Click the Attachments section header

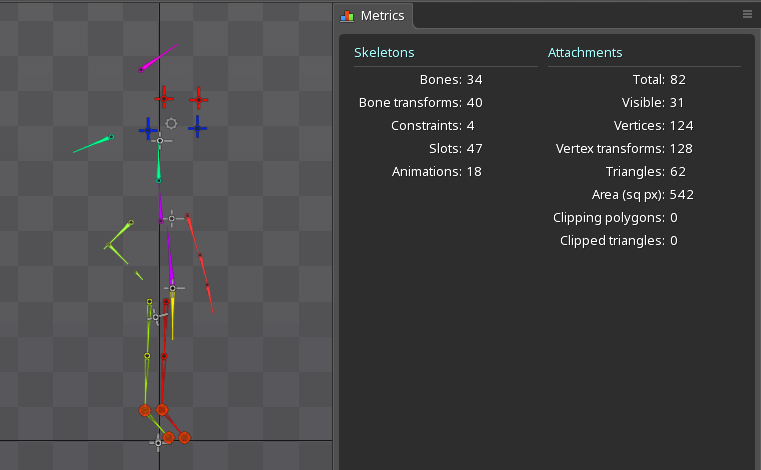585,52
